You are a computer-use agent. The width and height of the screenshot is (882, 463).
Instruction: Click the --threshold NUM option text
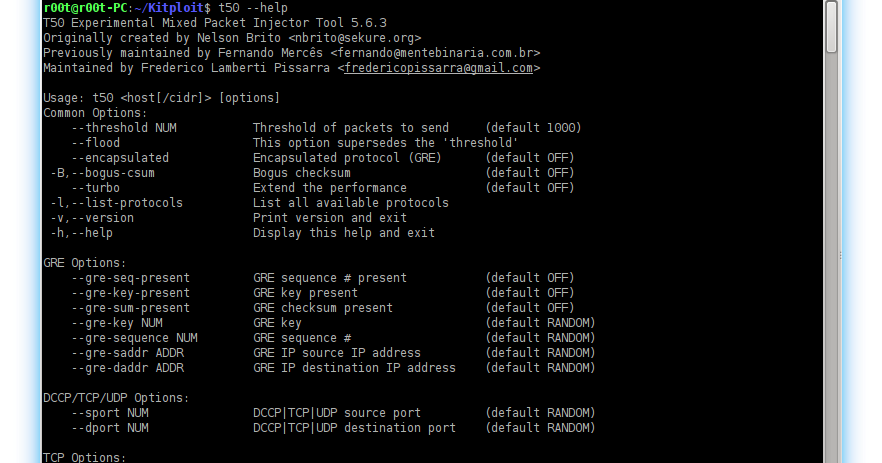pos(124,128)
